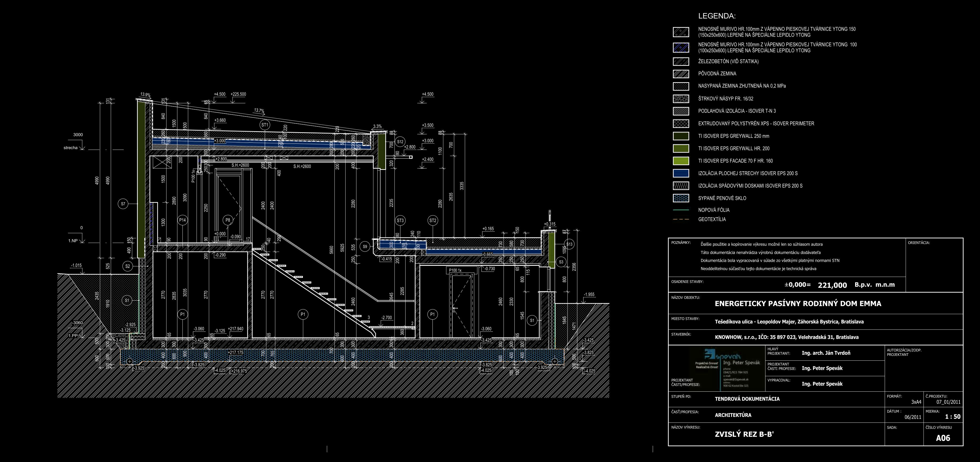Click the S7 wall tag circle
Viewport: 980px width, 462px height.
click(123, 204)
